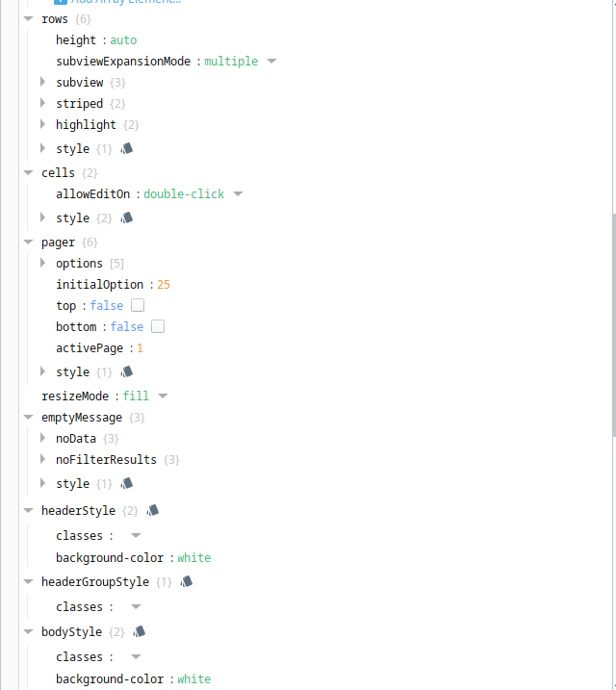Open style editor icon next to headerStyle
The image size is (616, 690).
point(153,510)
